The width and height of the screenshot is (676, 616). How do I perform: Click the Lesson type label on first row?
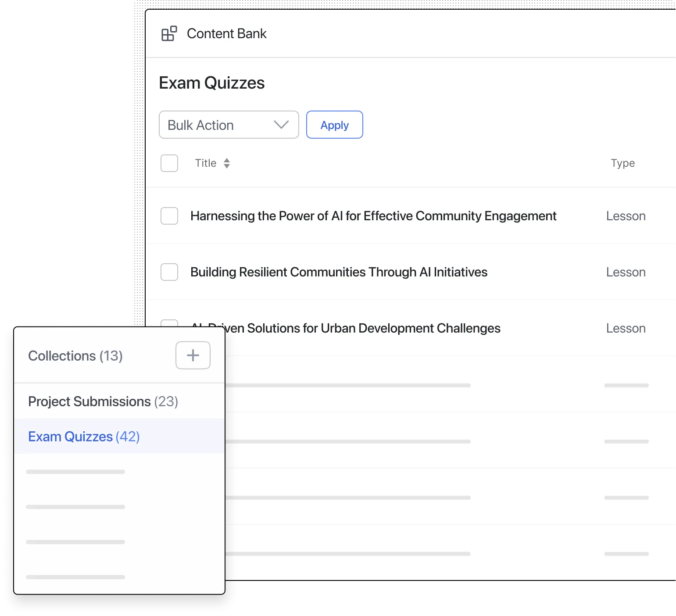pos(626,216)
